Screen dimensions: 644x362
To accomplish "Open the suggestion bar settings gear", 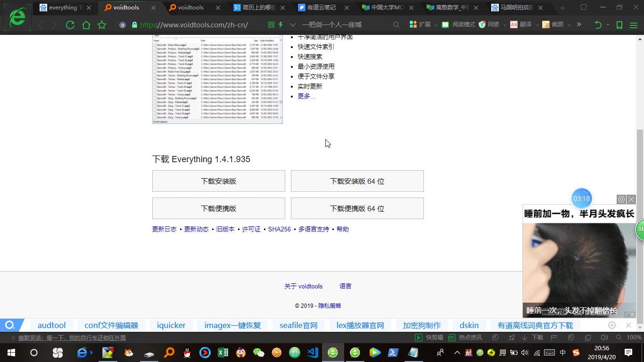I will point(612,325).
